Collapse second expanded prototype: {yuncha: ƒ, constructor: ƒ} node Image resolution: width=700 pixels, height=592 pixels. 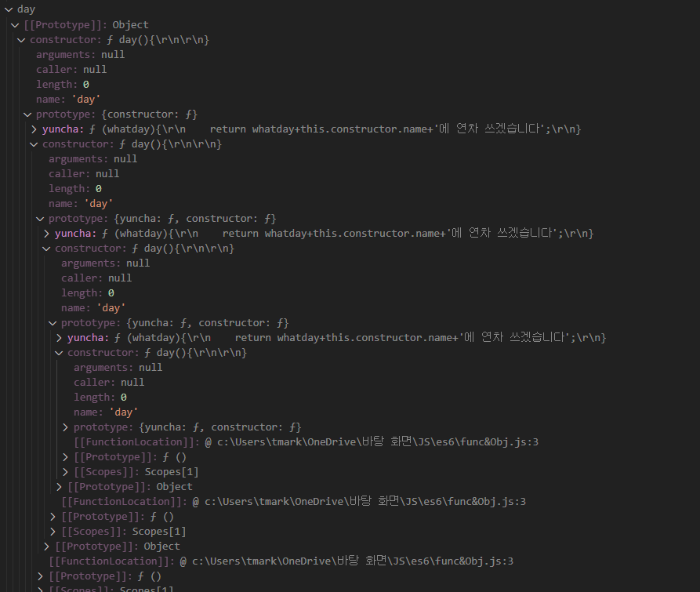[x=53, y=323]
